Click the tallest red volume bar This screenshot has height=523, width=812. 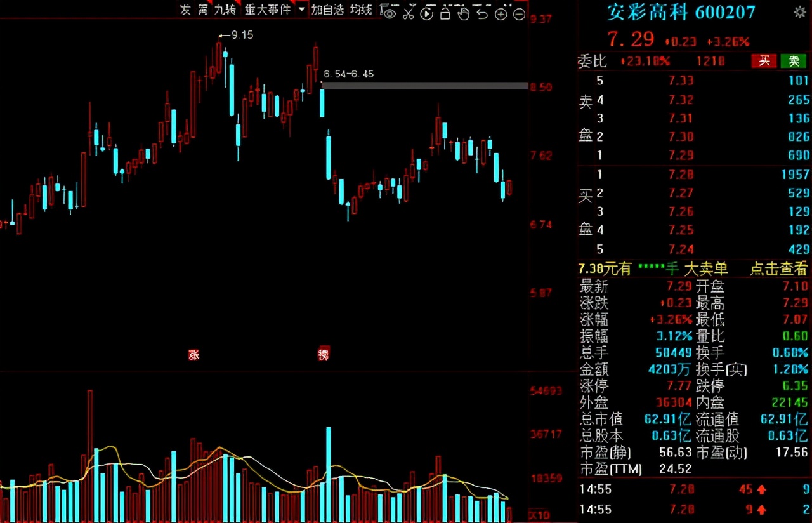coord(90,456)
